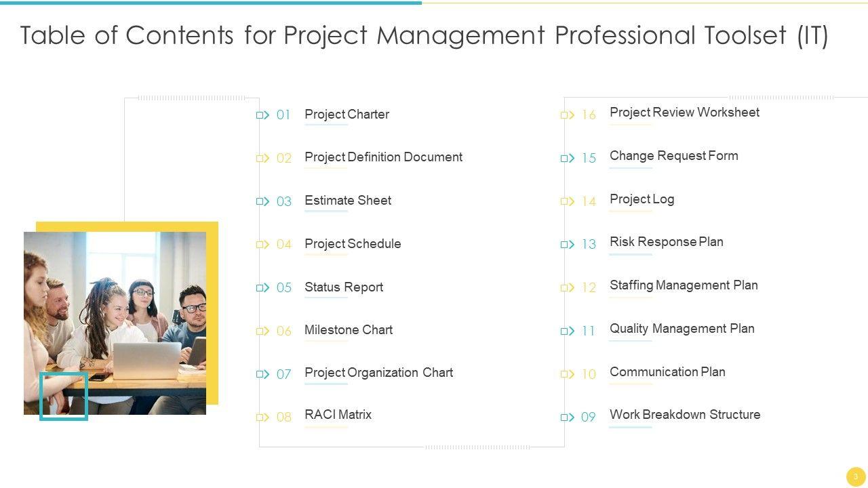Go to Project Definition Document
This screenshot has height=488, width=868.
pyautogui.click(x=383, y=157)
